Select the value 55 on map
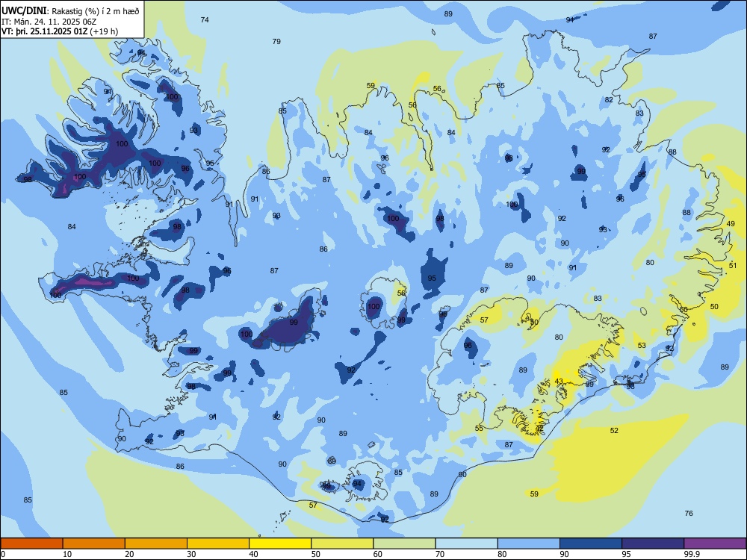 [479, 428]
